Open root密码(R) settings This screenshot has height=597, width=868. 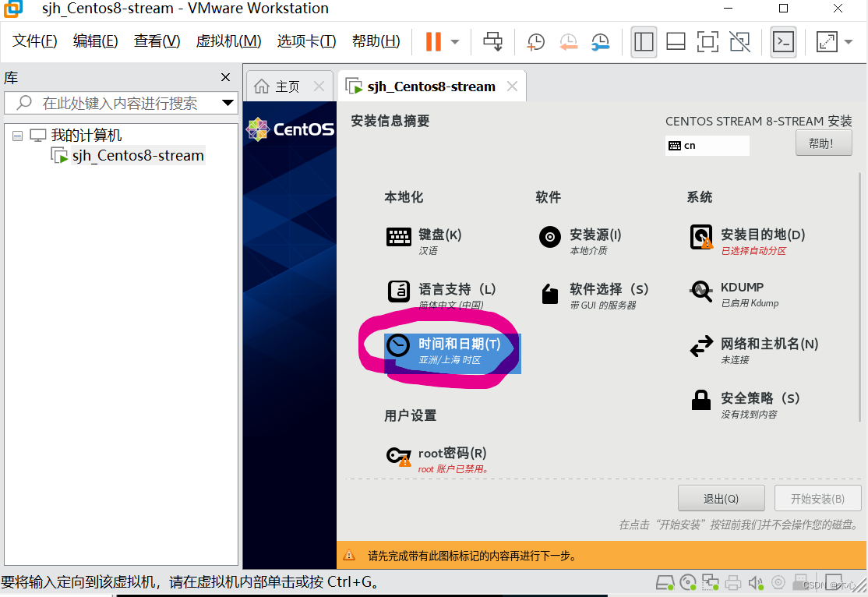pos(437,460)
